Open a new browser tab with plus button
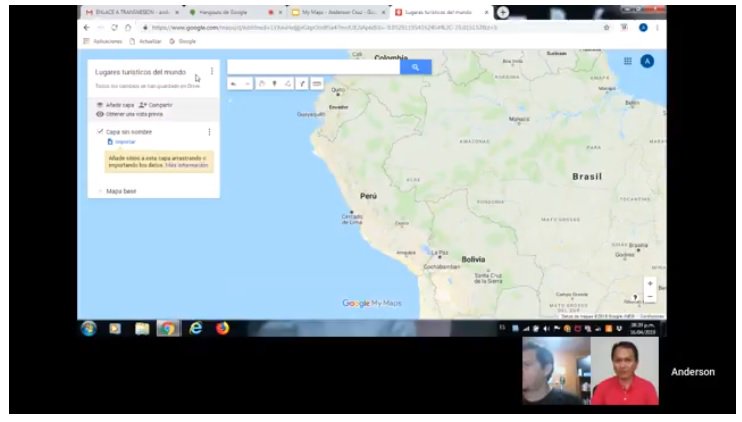Image resolution: width=742 pixels, height=422 pixels. pyautogui.click(x=503, y=12)
